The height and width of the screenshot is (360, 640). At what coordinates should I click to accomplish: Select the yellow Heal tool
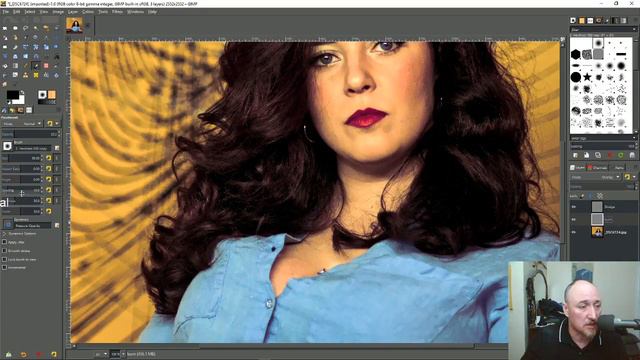click(x=36, y=75)
